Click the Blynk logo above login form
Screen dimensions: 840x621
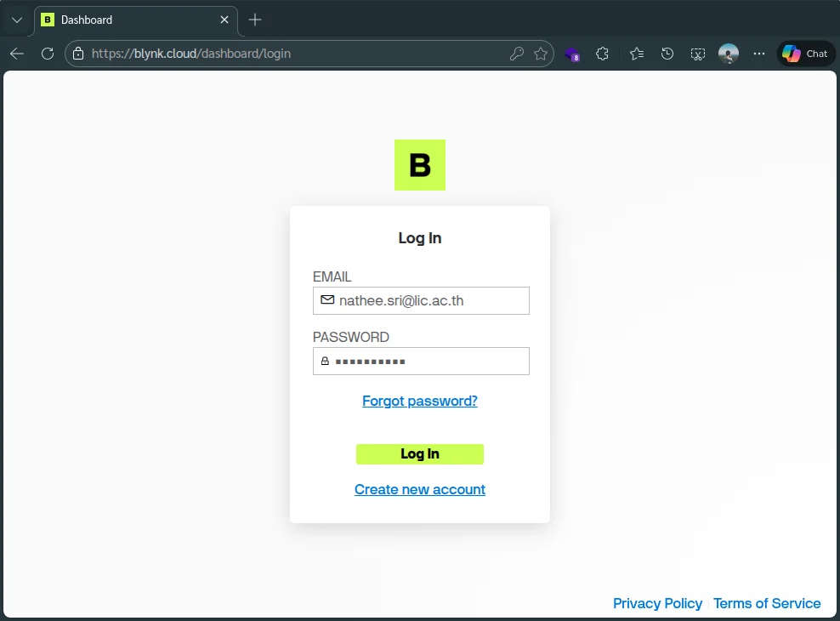419,165
